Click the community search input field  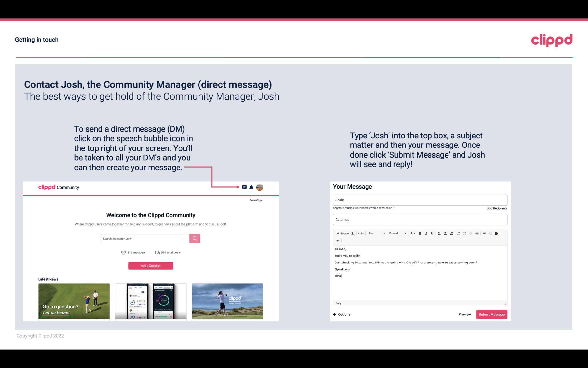(145, 238)
